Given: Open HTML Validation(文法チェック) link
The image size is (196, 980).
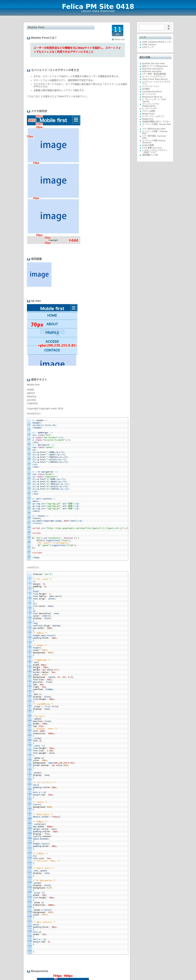Looking at the screenshot, I should pyautogui.click(x=156, y=42).
